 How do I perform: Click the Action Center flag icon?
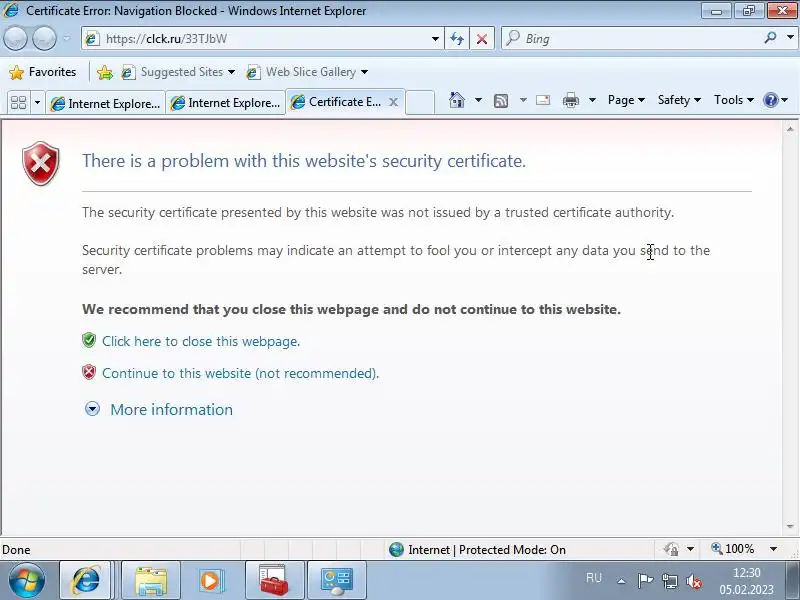pos(645,581)
